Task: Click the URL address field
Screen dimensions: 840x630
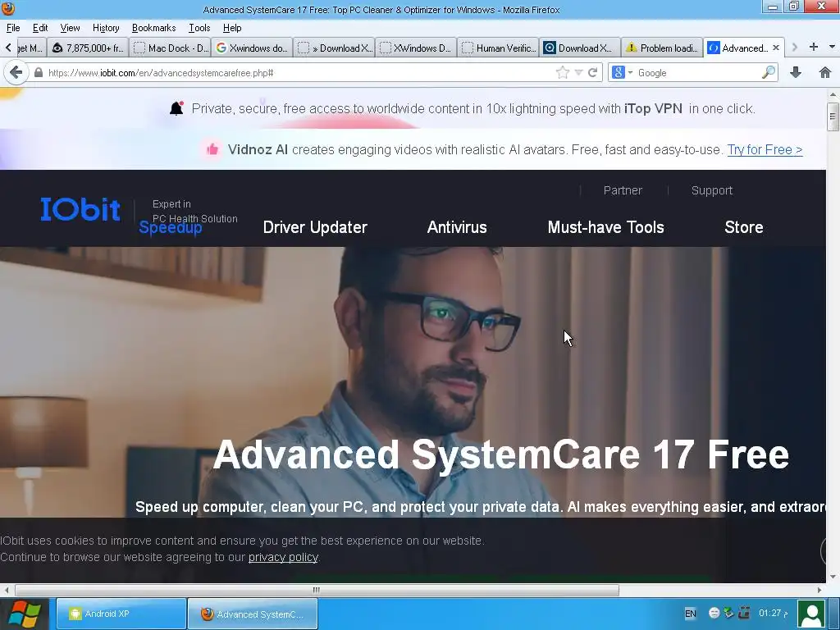Action: click(300, 72)
